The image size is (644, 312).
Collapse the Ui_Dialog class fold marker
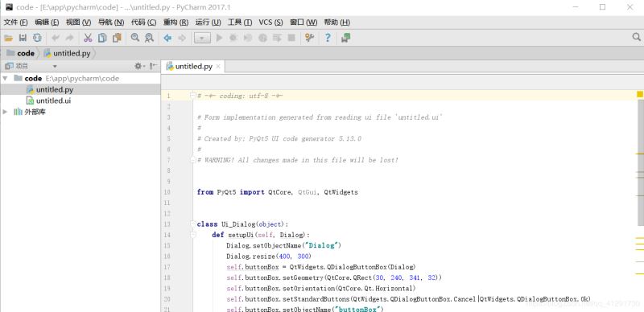(192, 224)
